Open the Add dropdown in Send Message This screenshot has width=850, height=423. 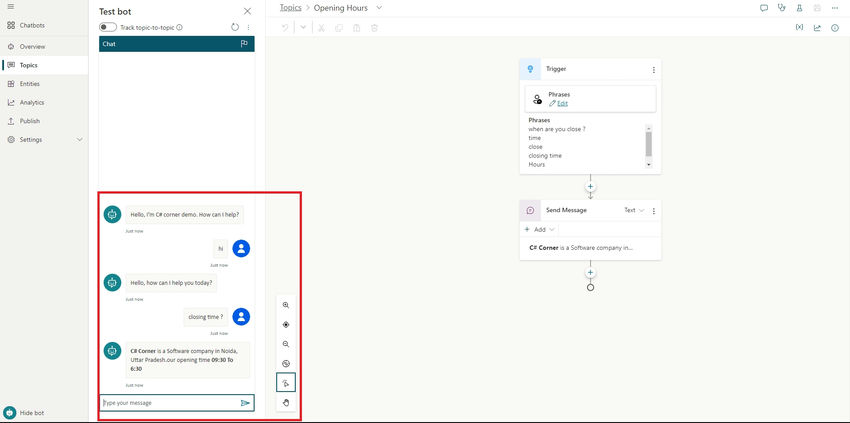[540, 229]
